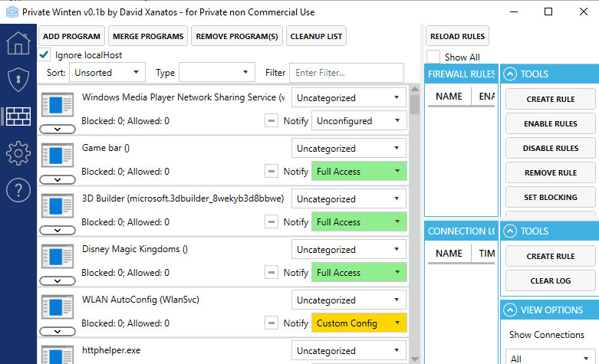The image size is (599, 364).
Task: Open the Unconfigured access dropdown
Action: (x=359, y=121)
